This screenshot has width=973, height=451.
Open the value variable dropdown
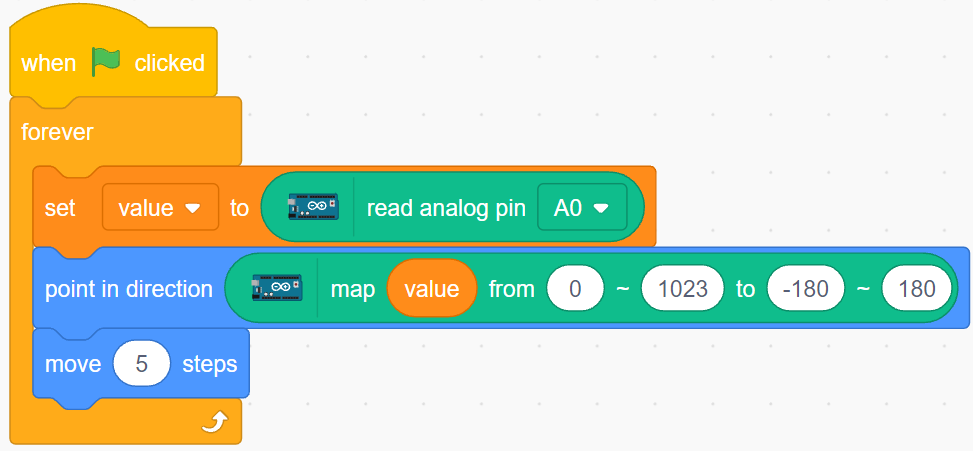pos(160,207)
